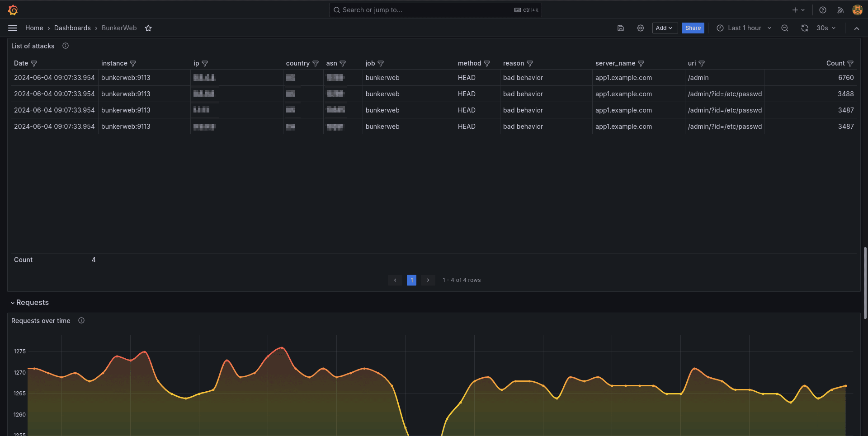Open the Add panel dropdown
This screenshot has width=868, height=436.
(x=665, y=28)
